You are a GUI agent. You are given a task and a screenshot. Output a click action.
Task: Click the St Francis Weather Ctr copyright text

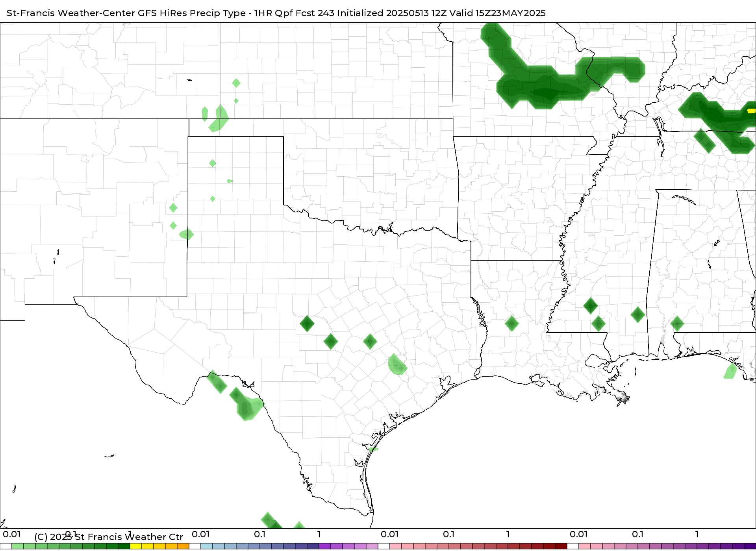(109, 537)
